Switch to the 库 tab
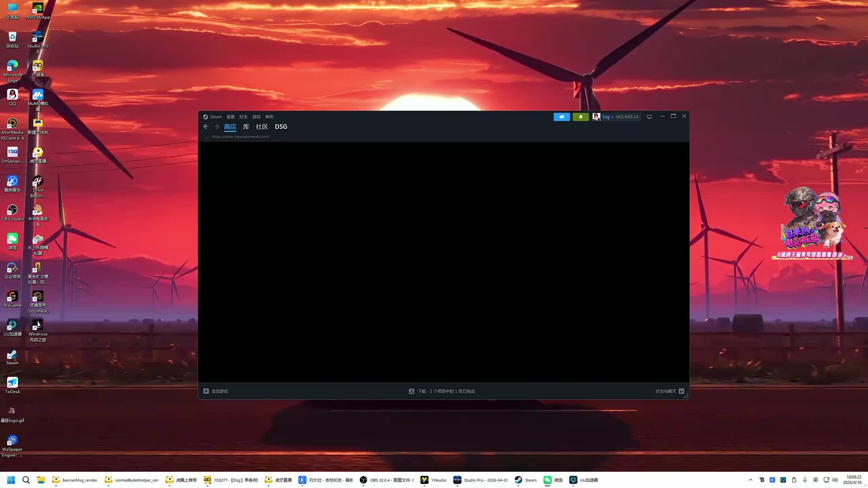 pos(246,127)
